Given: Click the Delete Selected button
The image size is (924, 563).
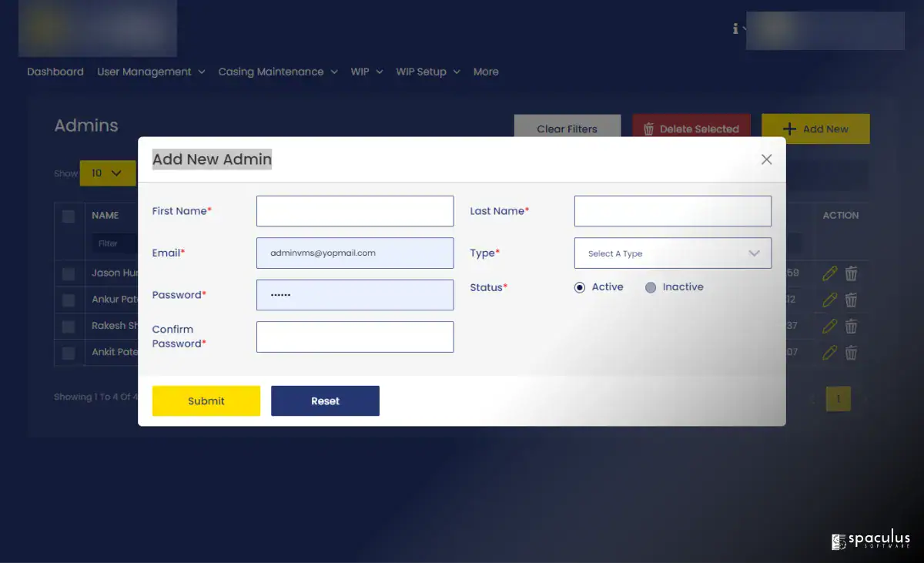Looking at the screenshot, I should [691, 129].
